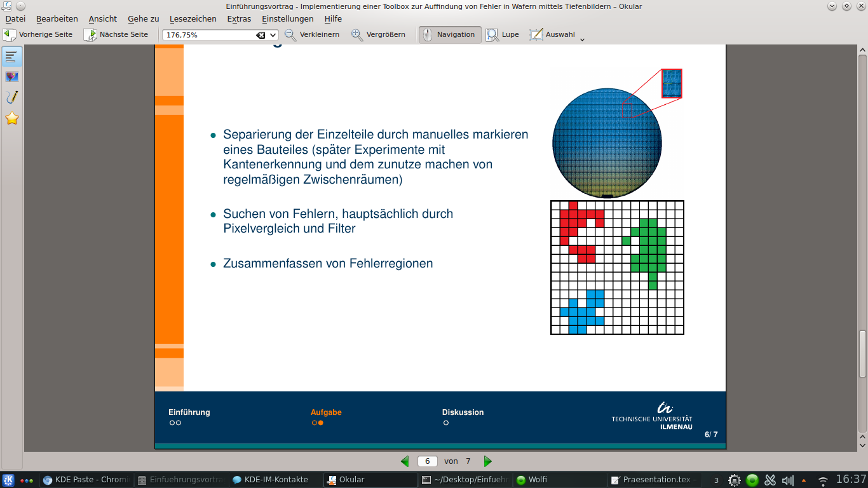Image resolution: width=868 pixels, height=488 pixels.
Task: Click the second navigation circle under Einführung
Action: pyautogui.click(x=179, y=423)
